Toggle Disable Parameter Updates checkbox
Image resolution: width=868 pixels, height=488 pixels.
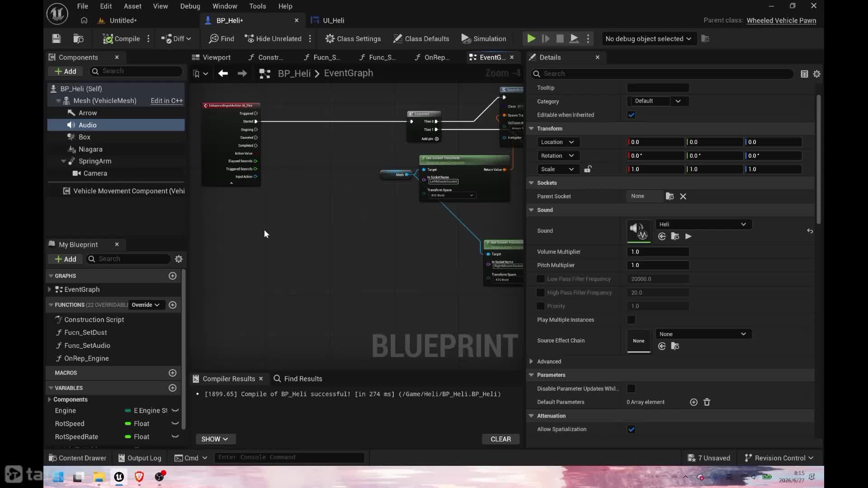click(632, 389)
